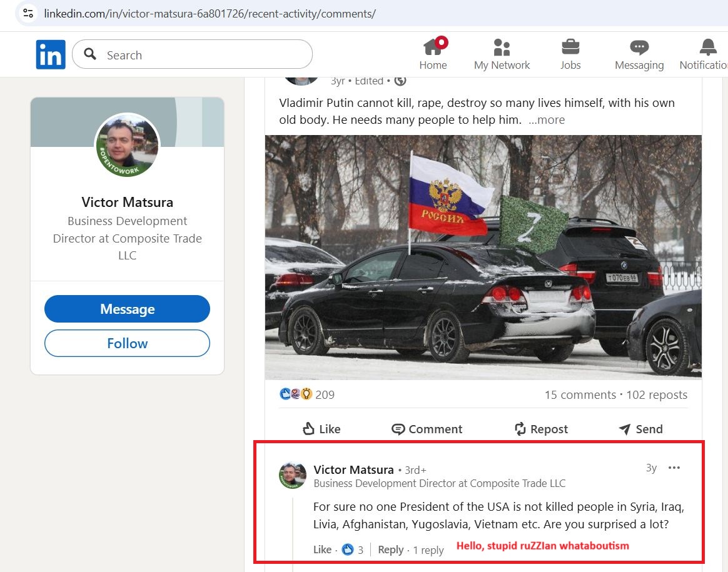Like the post with the thumbs-up action
Viewport: 728px width, 572px height.
pyautogui.click(x=321, y=429)
